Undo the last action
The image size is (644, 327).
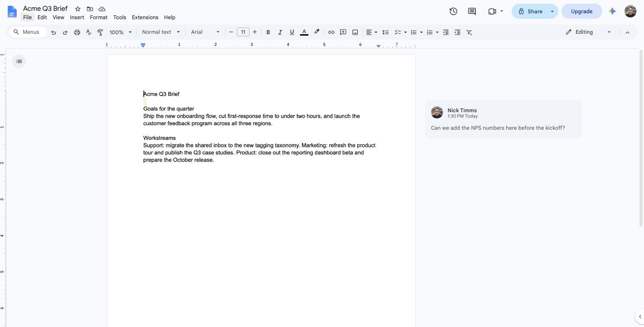click(53, 32)
